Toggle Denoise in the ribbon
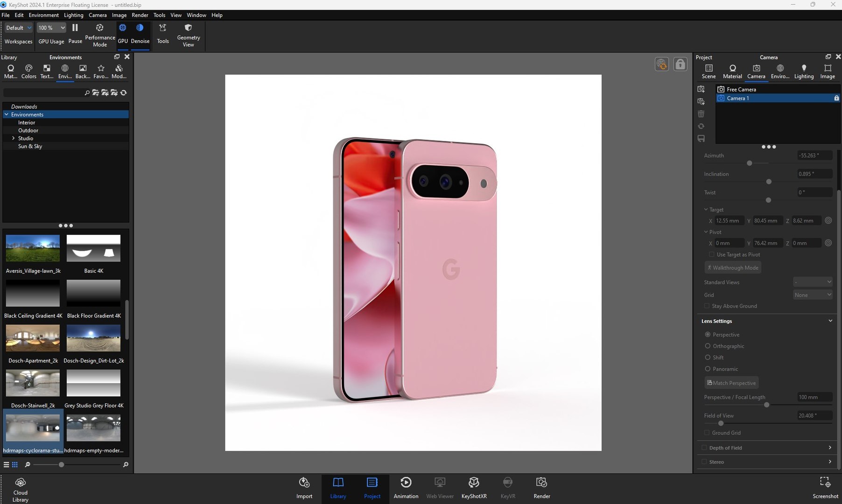 pos(140,28)
